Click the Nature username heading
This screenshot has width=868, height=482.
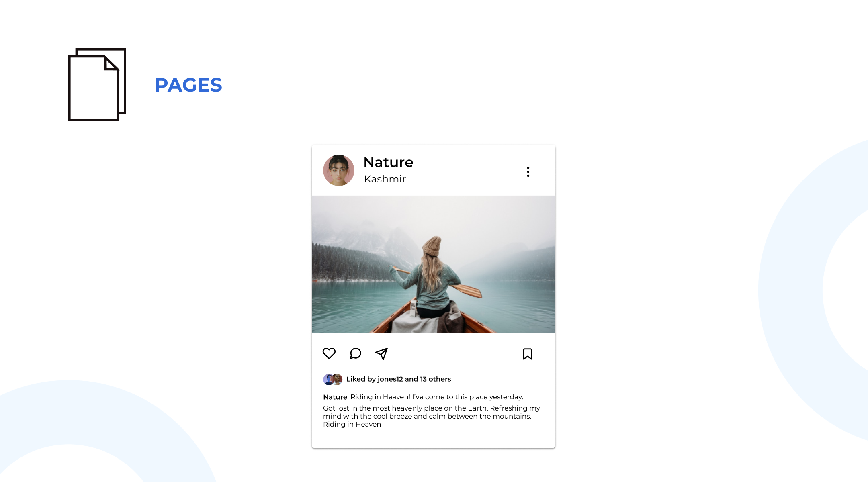(x=389, y=162)
